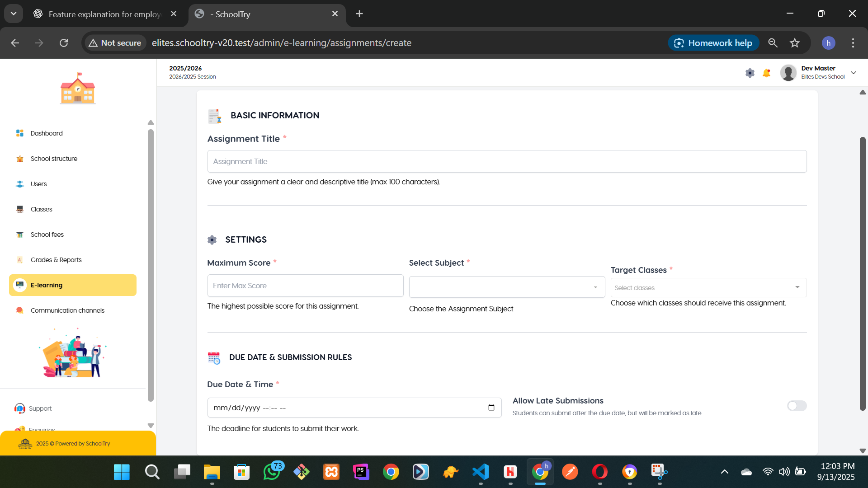Open the Wi-Fi network tray icon

pos(768,472)
